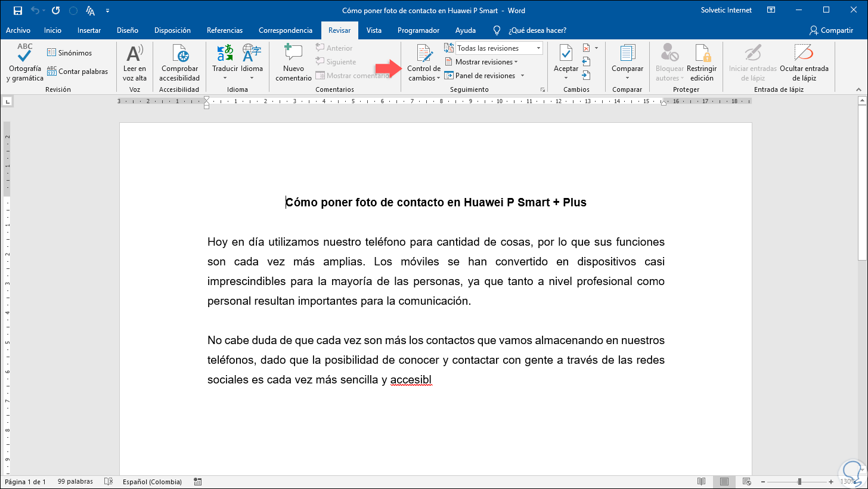The width and height of the screenshot is (868, 489).
Task: Switch to the Inicio tab
Action: pos(52,30)
